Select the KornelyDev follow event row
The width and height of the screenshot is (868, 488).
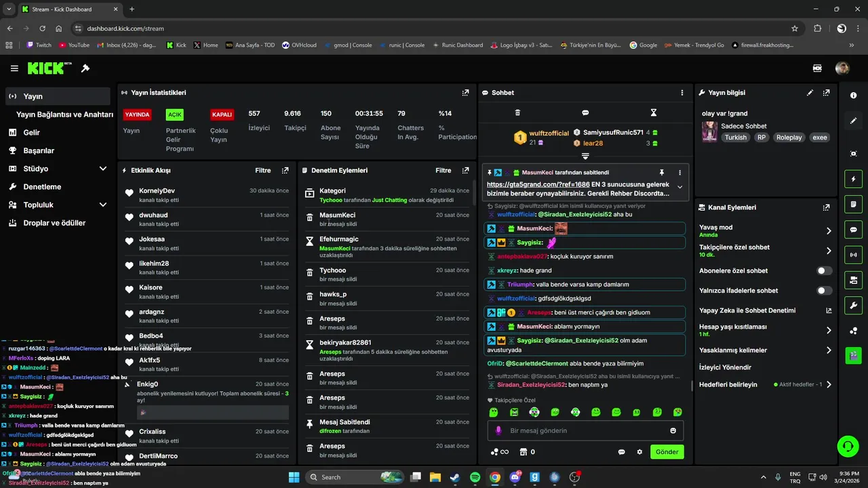(206, 195)
